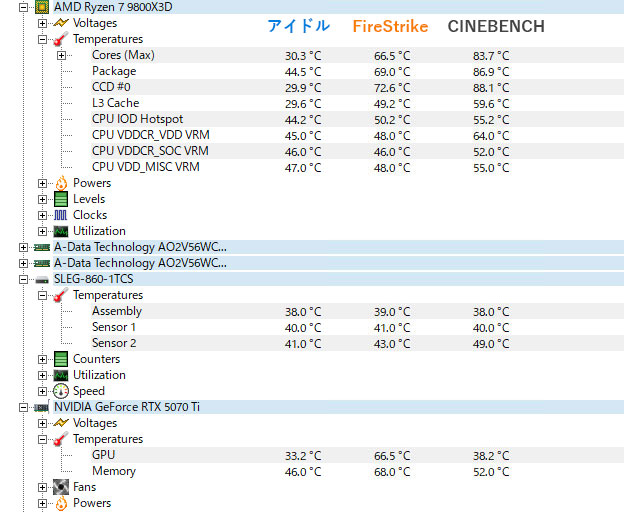This screenshot has width=624, height=513.
Task: Click the Speed gauge icon under SLEG-860-1TCS
Action: [x=60, y=391]
